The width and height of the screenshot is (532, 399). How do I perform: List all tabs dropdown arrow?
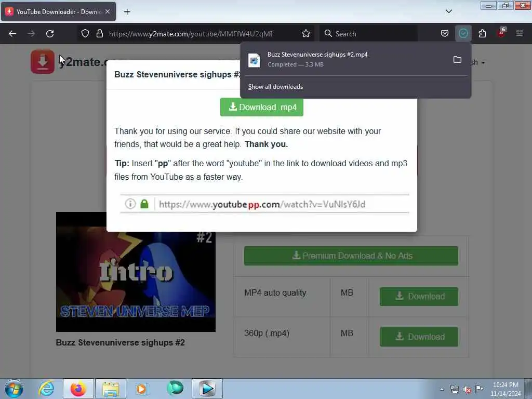click(448, 11)
